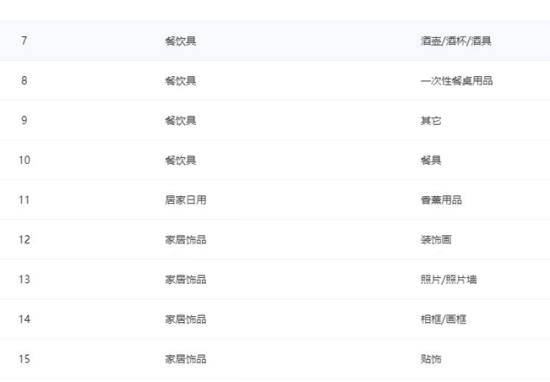The image size is (550, 382).
Task: Click row number 14
Action: 24,319
